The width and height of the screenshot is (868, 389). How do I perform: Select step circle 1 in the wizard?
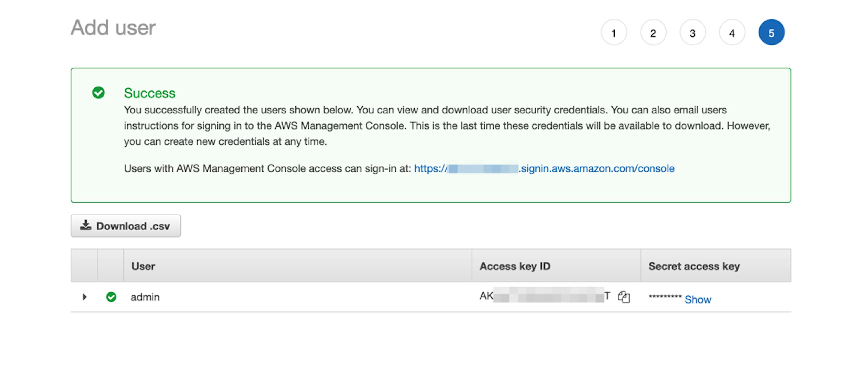point(614,33)
